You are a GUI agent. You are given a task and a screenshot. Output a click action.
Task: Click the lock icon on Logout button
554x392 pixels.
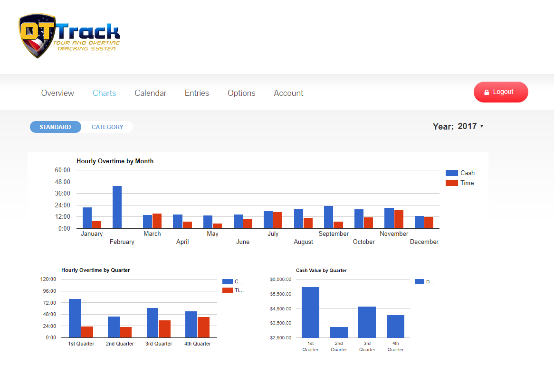487,92
